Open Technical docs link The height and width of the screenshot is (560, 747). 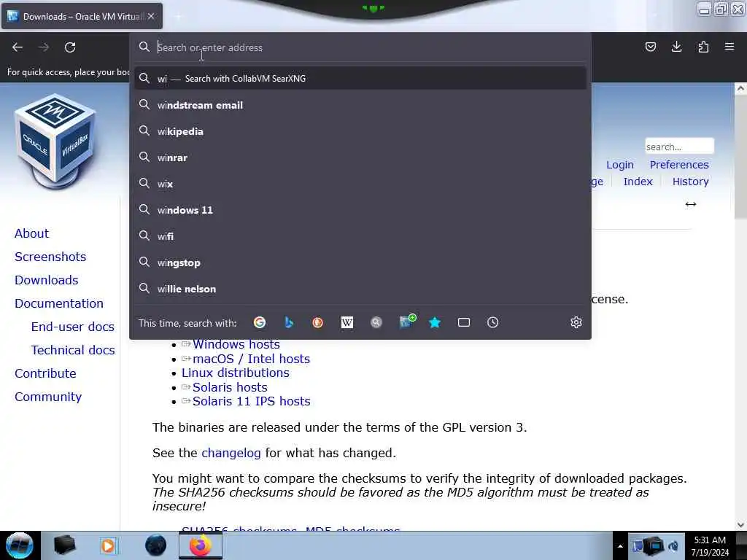(x=73, y=350)
